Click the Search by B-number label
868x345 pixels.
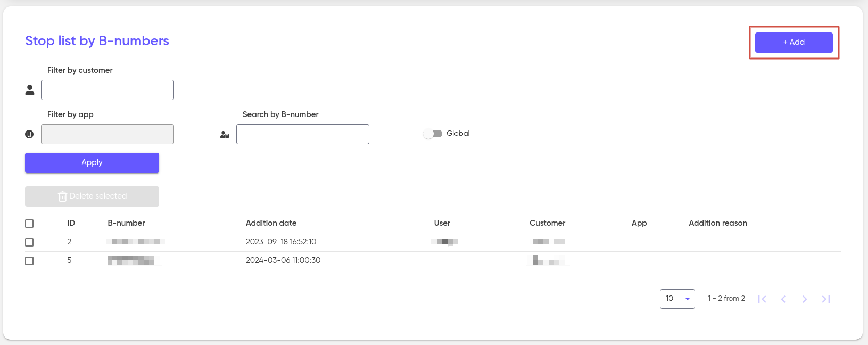tap(280, 114)
